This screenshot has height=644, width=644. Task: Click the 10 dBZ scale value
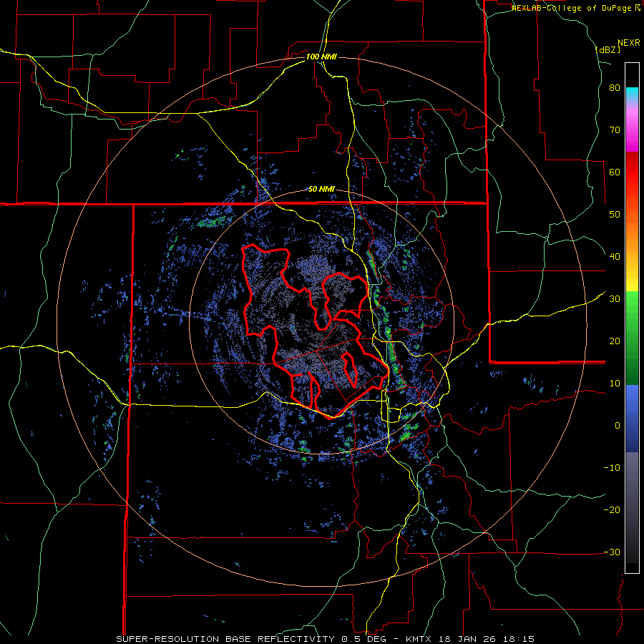point(615,384)
